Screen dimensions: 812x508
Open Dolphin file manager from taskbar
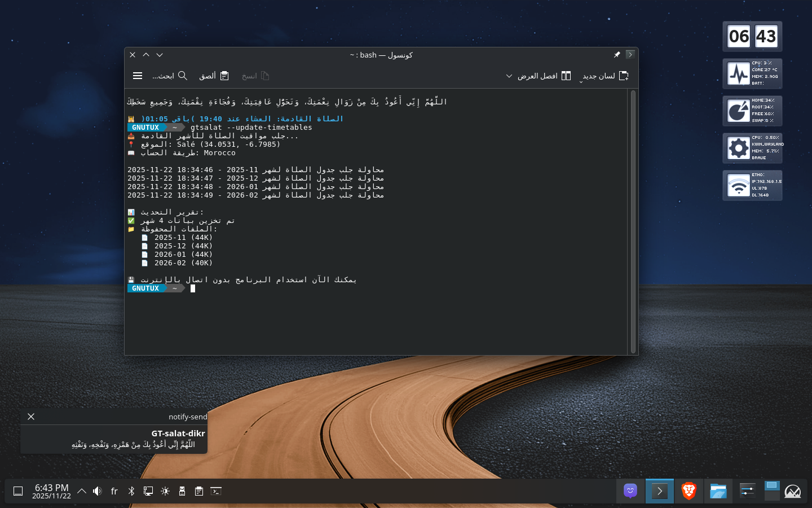point(718,491)
